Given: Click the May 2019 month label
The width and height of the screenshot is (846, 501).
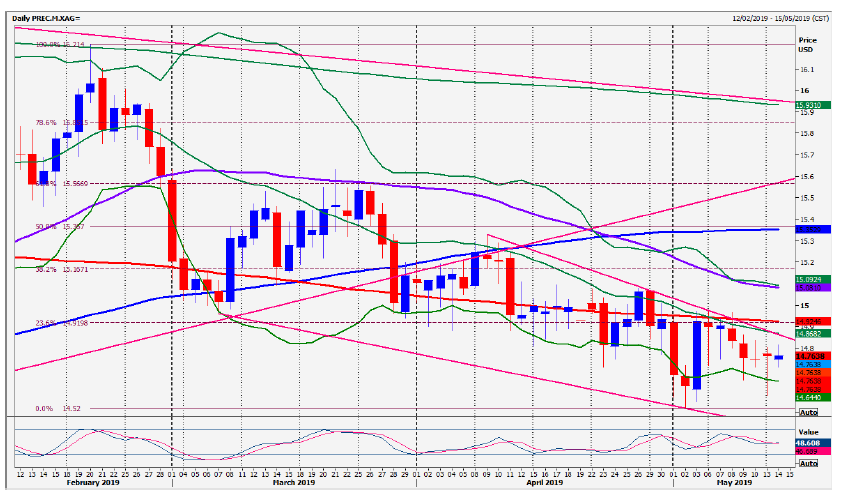Looking at the screenshot, I should 734,482.
